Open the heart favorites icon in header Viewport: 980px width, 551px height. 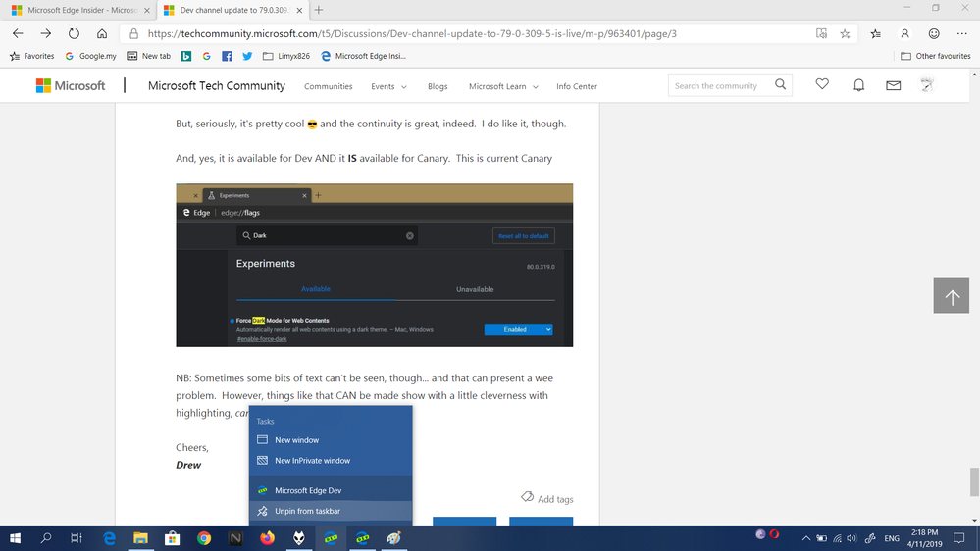(822, 84)
